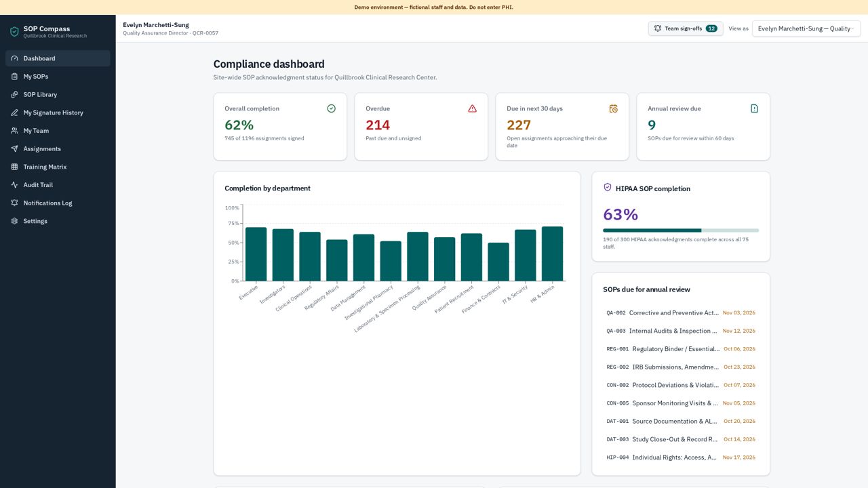Open DAT-003 Study Close-Out row

coord(681,439)
